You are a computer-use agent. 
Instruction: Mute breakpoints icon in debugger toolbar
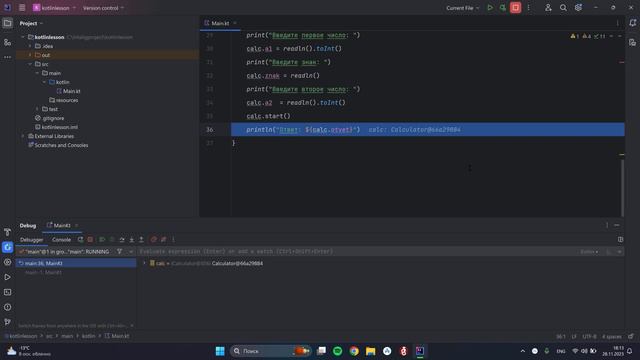(163, 240)
